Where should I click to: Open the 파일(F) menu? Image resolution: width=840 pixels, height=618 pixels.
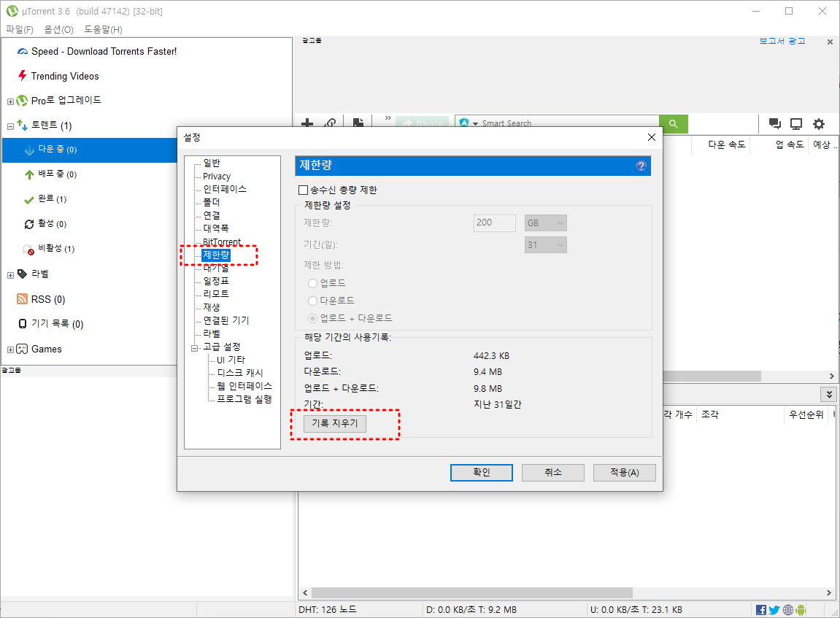click(x=19, y=29)
